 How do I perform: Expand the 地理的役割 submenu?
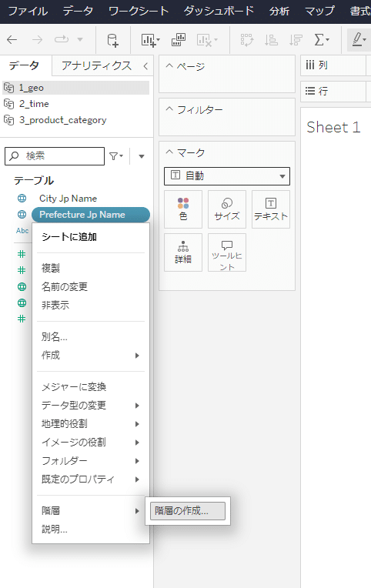91,424
